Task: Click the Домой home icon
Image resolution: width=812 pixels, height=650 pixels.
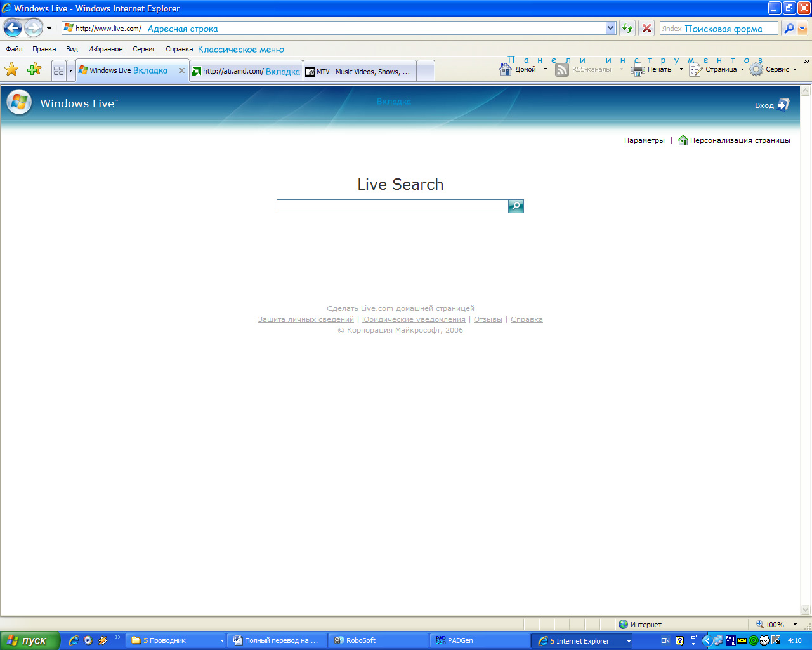Action: click(x=506, y=69)
